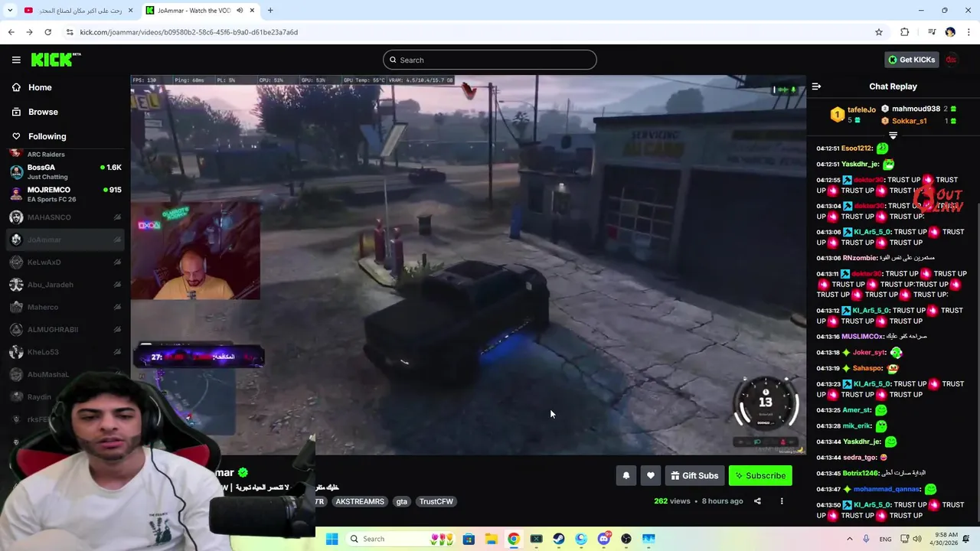
Task: Open the browser extensions puzzle icon
Action: 905,32
